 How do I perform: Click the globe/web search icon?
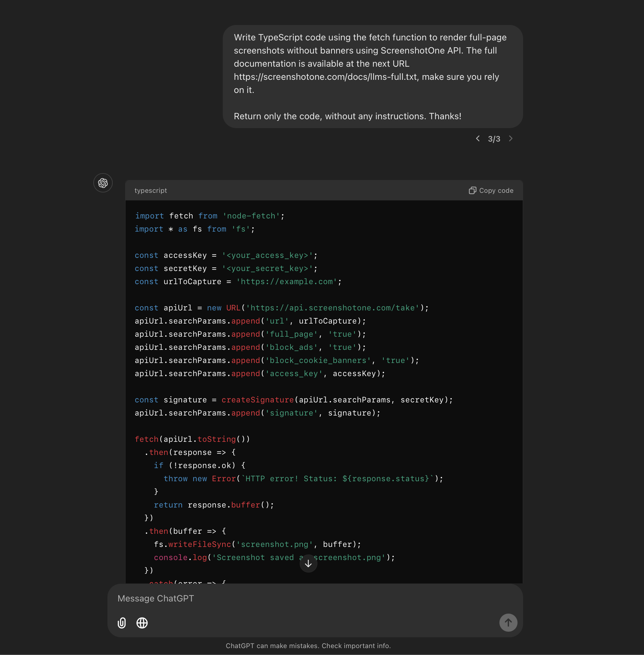coord(142,622)
